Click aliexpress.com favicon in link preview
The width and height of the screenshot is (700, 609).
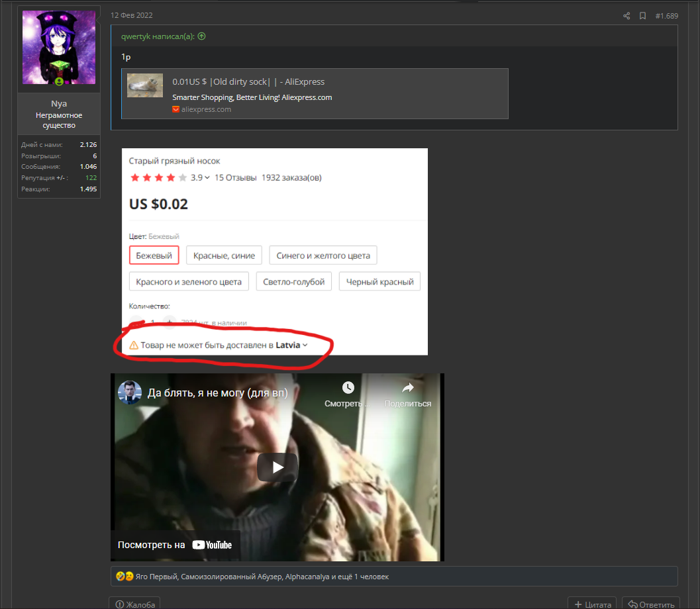pos(175,109)
